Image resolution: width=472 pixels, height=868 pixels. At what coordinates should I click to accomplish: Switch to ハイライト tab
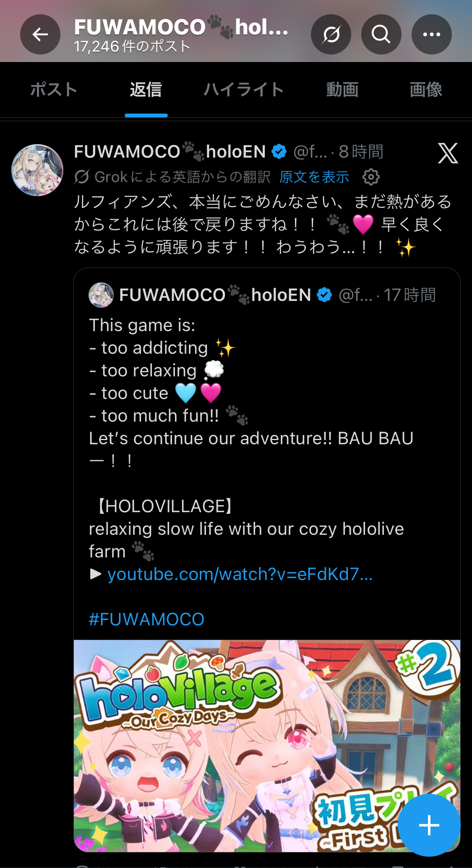point(244,89)
